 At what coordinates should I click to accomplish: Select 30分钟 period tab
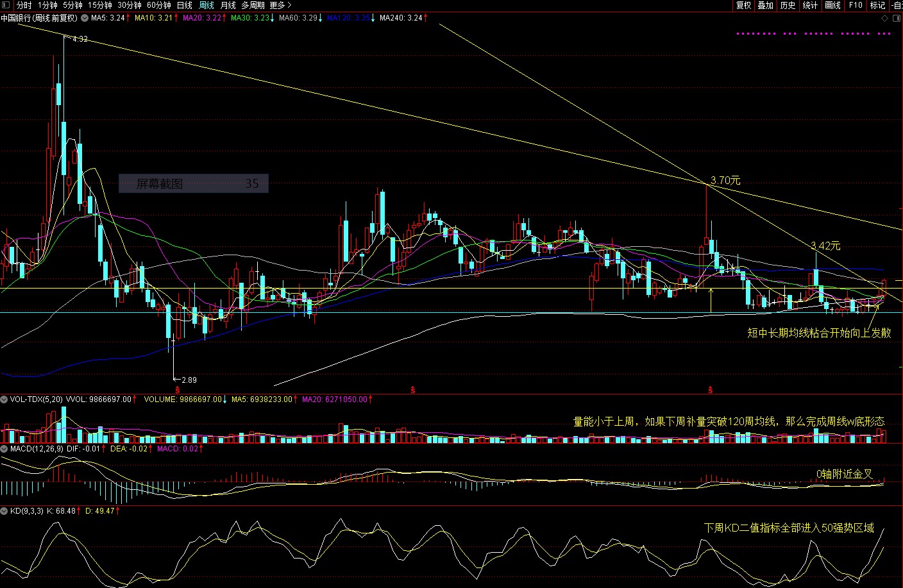130,5
